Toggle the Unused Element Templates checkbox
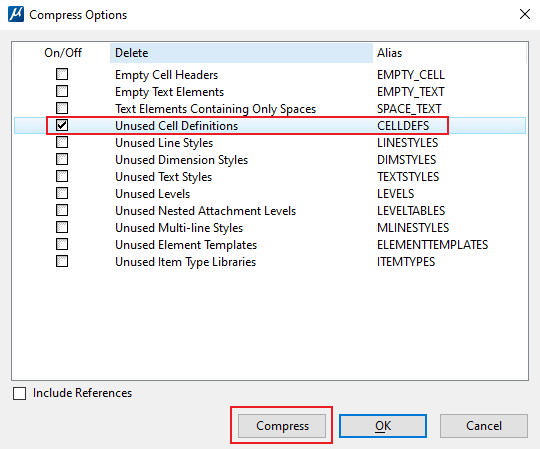The height and width of the screenshot is (449, 540). [62, 244]
